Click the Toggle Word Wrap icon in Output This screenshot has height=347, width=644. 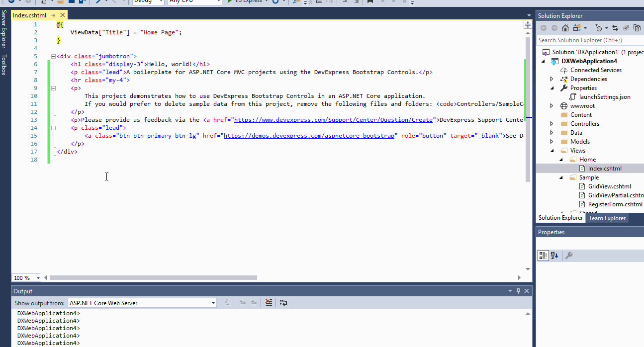pos(283,303)
